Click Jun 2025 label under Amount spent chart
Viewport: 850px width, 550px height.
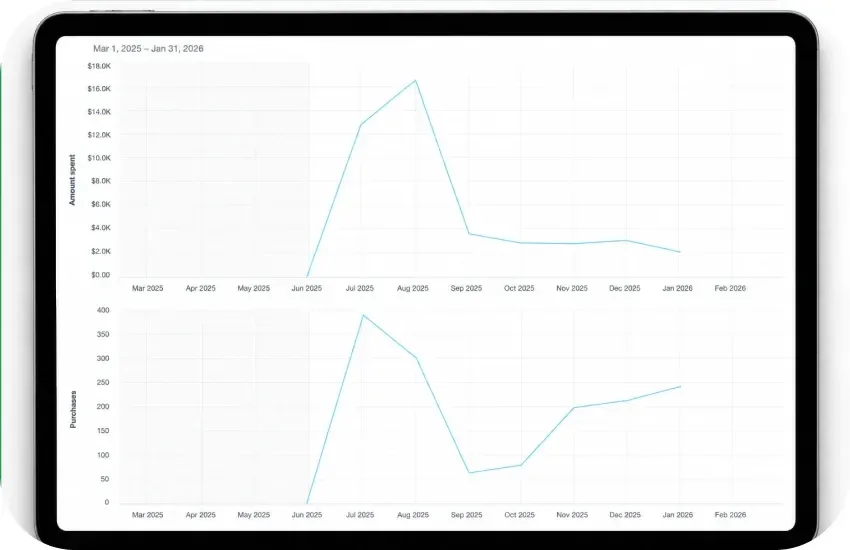coord(307,288)
